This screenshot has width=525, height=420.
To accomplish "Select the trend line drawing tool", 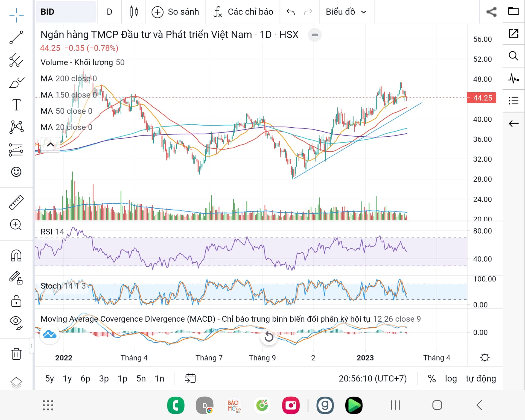I will click(x=16, y=37).
